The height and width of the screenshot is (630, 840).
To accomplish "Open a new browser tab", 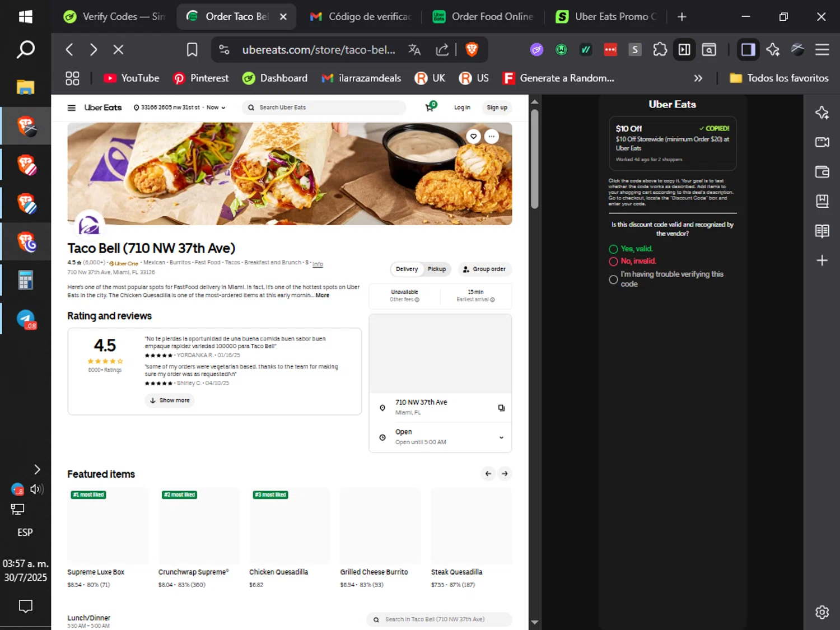I will pyautogui.click(x=682, y=17).
